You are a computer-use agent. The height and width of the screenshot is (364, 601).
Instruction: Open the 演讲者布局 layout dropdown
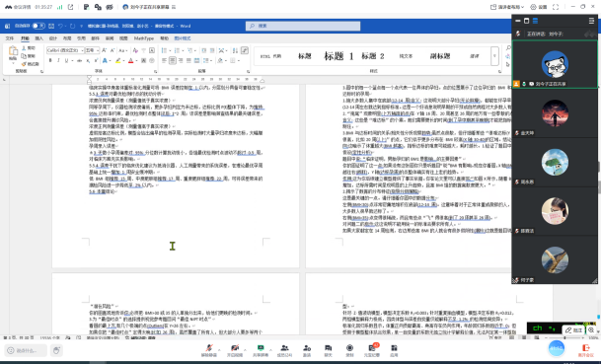click(506, 7)
